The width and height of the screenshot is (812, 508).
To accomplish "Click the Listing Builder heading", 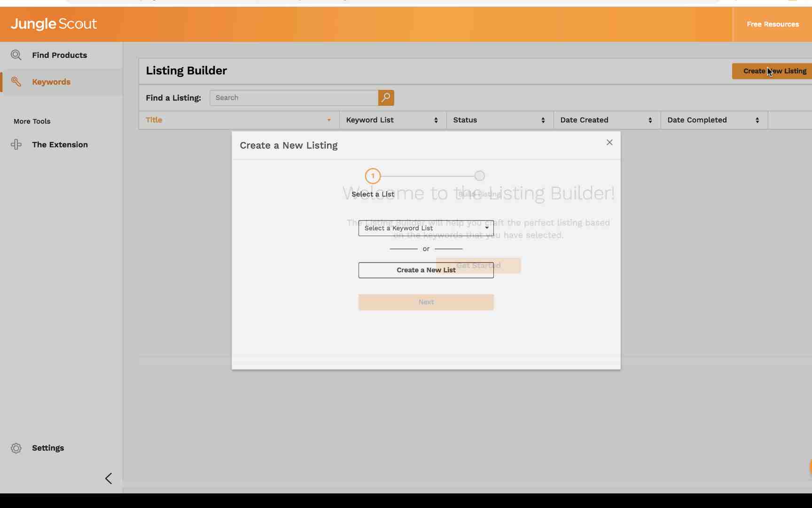I will pos(186,71).
